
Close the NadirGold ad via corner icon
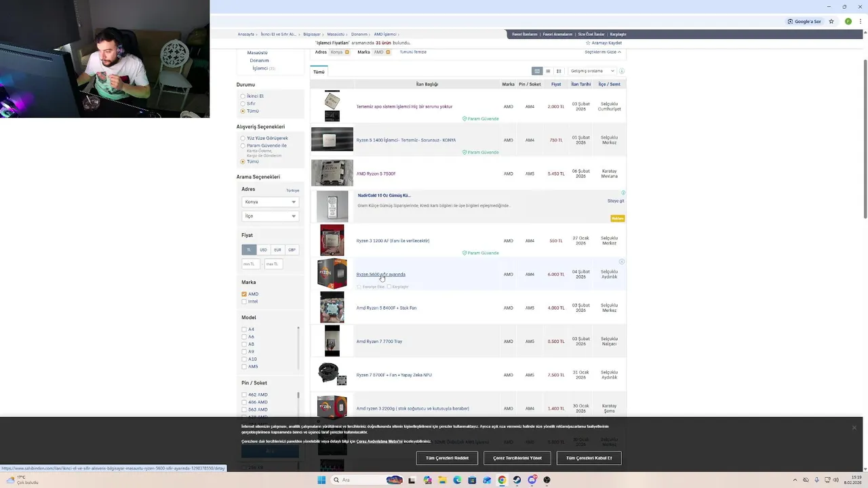[623, 193]
